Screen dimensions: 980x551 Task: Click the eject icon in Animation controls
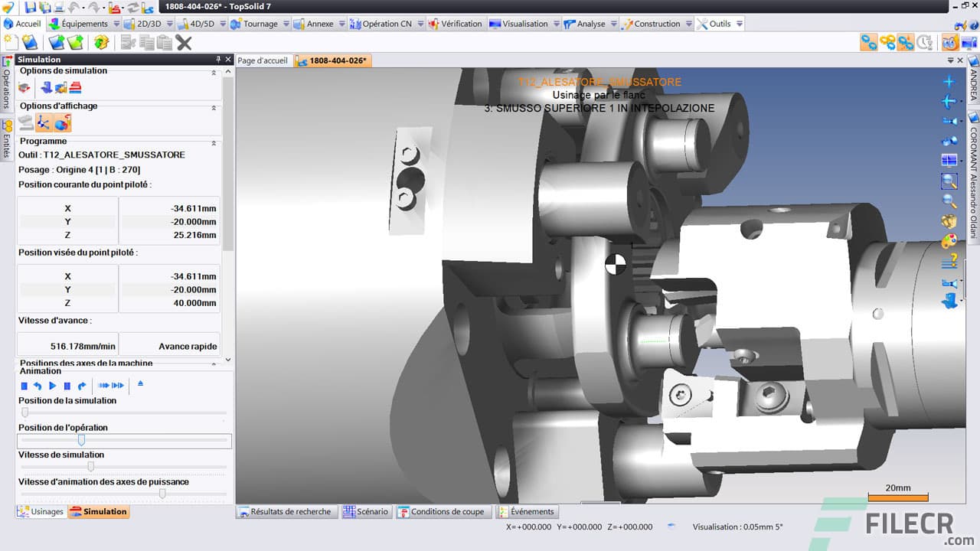(x=141, y=384)
